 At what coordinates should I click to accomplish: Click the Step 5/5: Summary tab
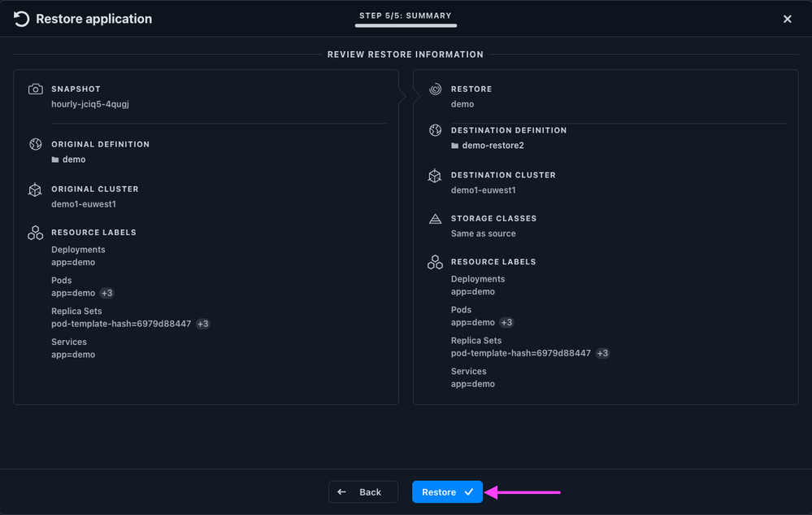(406, 16)
